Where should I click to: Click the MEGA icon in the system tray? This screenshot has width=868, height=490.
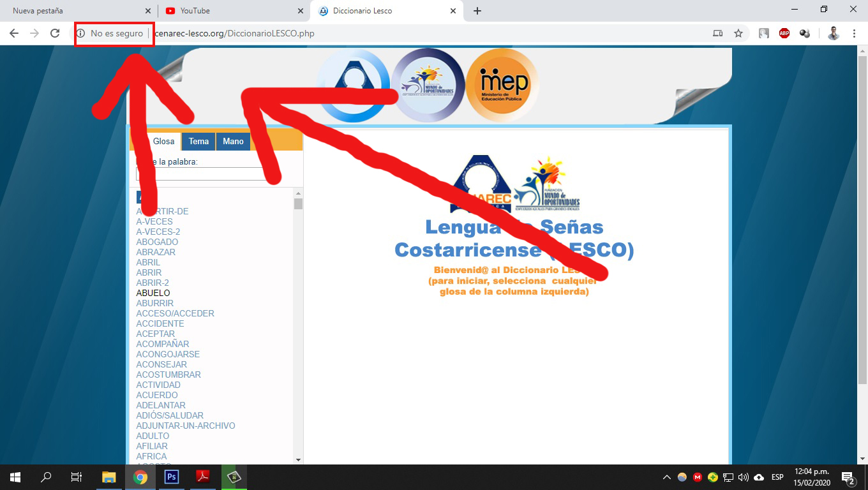click(696, 477)
